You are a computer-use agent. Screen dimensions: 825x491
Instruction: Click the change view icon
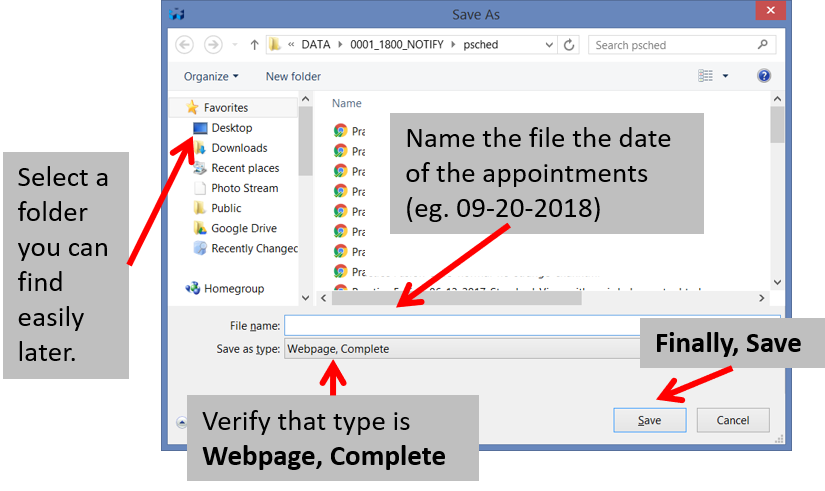pyautogui.click(x=706, y=76)
